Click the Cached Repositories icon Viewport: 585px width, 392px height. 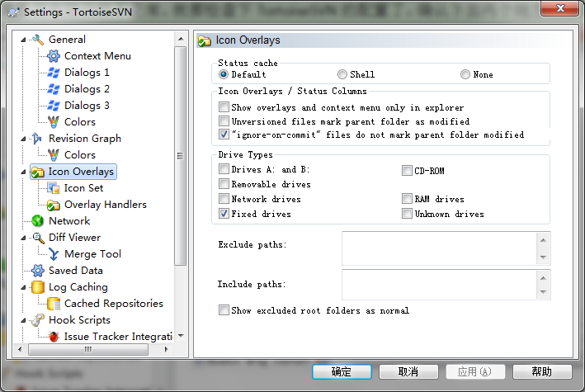coord(54,304)
